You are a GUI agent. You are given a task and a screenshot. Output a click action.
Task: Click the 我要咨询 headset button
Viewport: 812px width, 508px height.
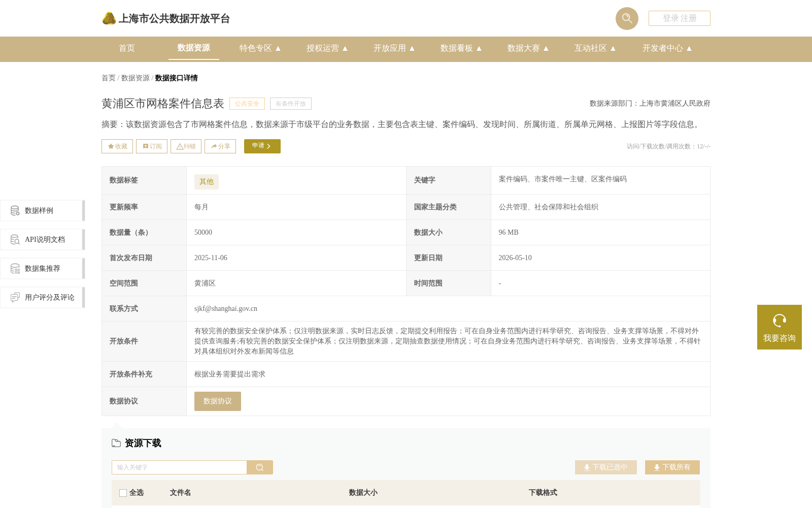point(780,327)
